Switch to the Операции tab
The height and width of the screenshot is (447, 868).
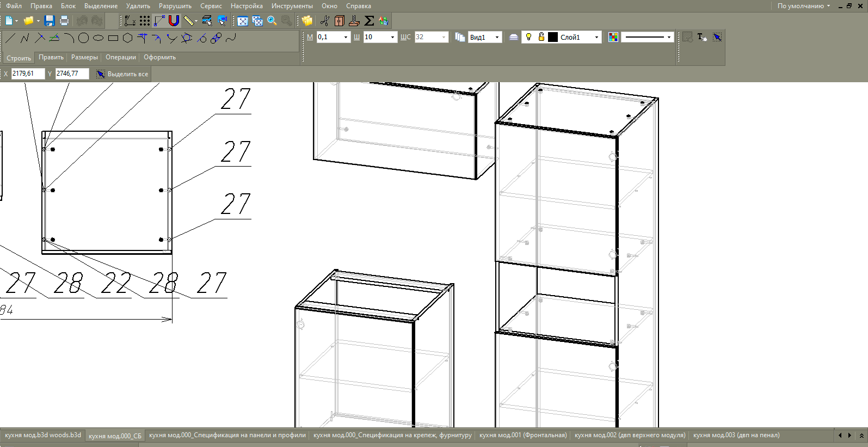click(121, 57)
